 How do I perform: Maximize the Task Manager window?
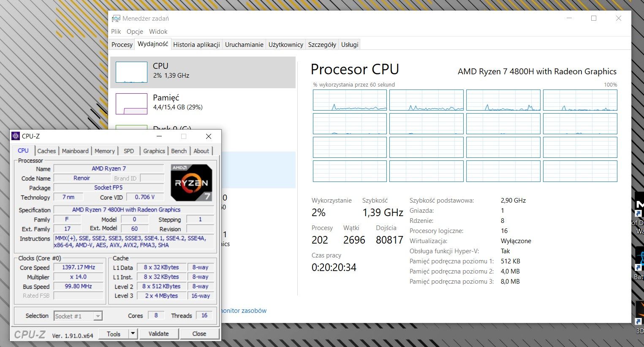pyautogui.click(x=593, y=18)
